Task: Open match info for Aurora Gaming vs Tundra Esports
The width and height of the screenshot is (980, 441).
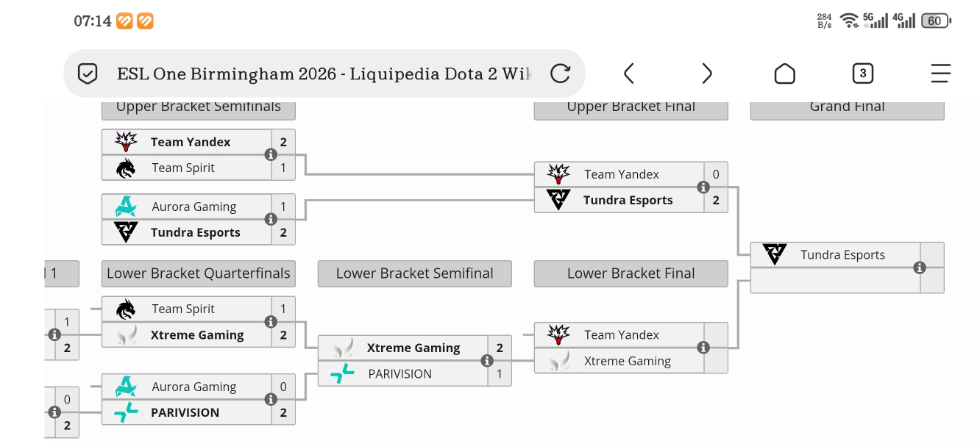Action: (x=271, y=220)
